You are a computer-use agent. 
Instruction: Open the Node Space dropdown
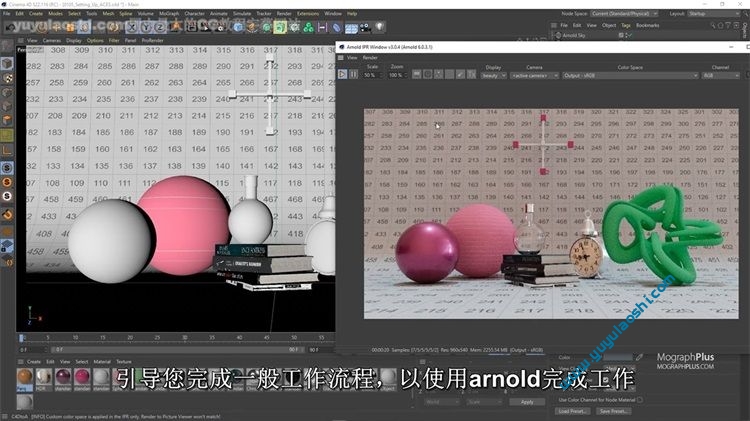click(624, 13)
